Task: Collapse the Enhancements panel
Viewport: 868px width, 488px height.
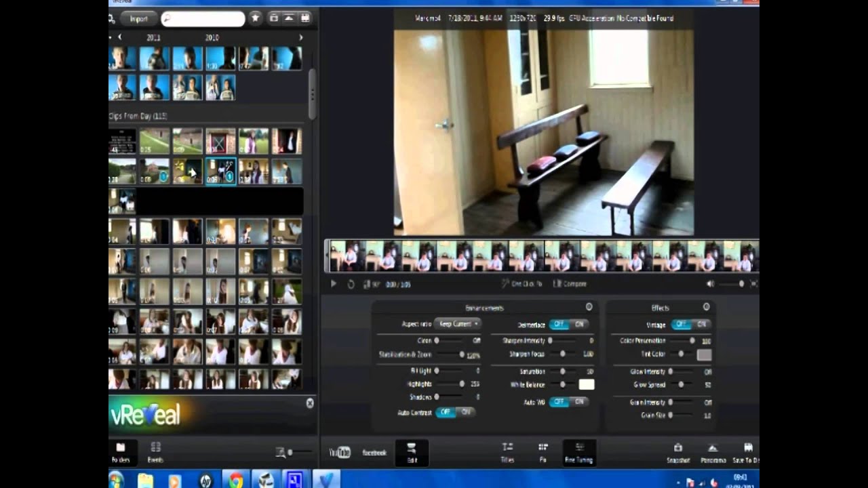Action: pyautogui.click(x=589, y=307)
